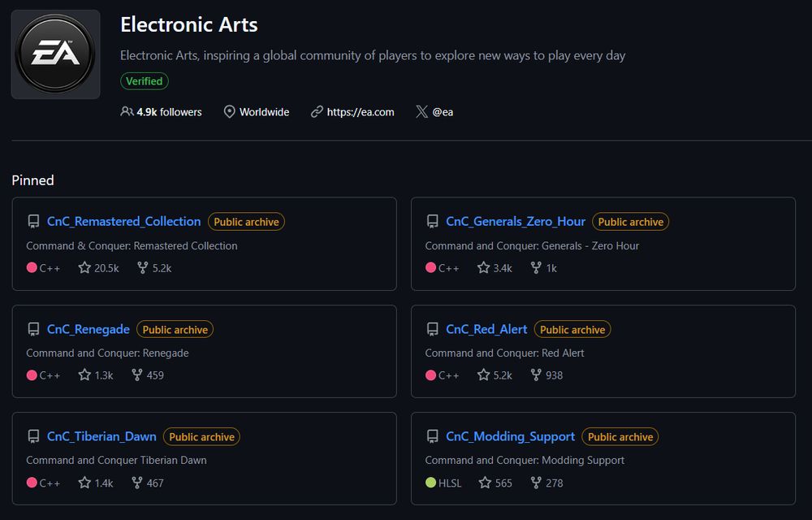Click Public archive badge on CnC_Renegade
The image size is (812, 520).
(175, 329)
